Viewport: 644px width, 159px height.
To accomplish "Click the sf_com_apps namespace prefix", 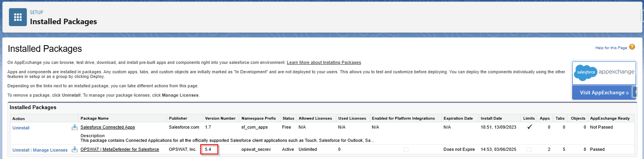I will 254,127.
